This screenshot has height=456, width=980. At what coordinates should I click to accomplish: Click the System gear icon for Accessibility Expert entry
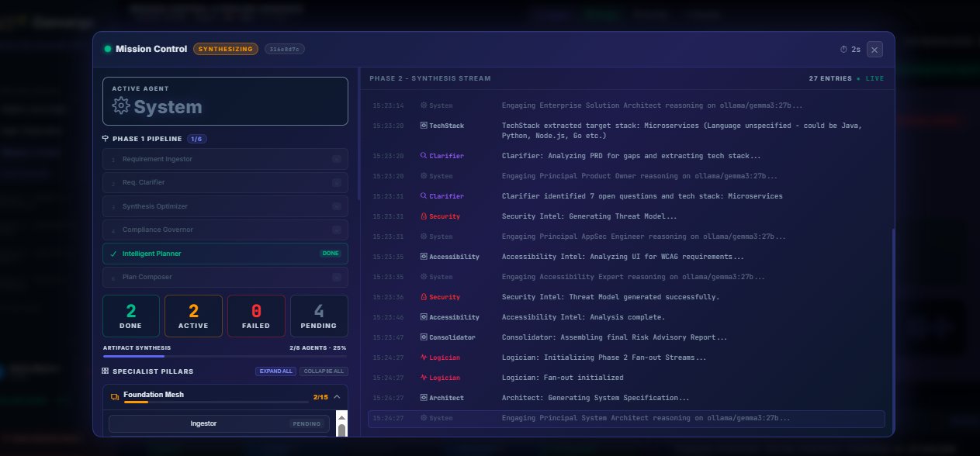pos(424,277)
